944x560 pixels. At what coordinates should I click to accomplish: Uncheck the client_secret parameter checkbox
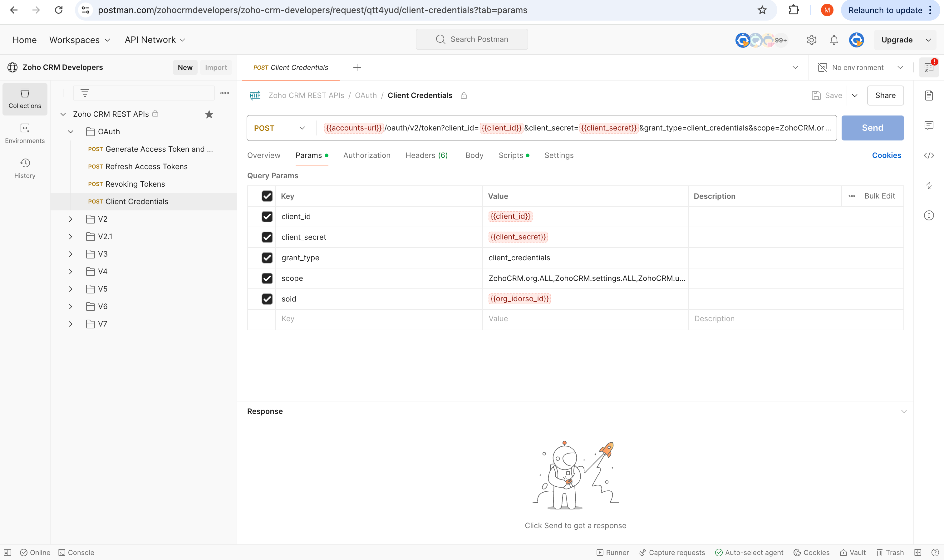pyautogui.click(x=267, y=237)
